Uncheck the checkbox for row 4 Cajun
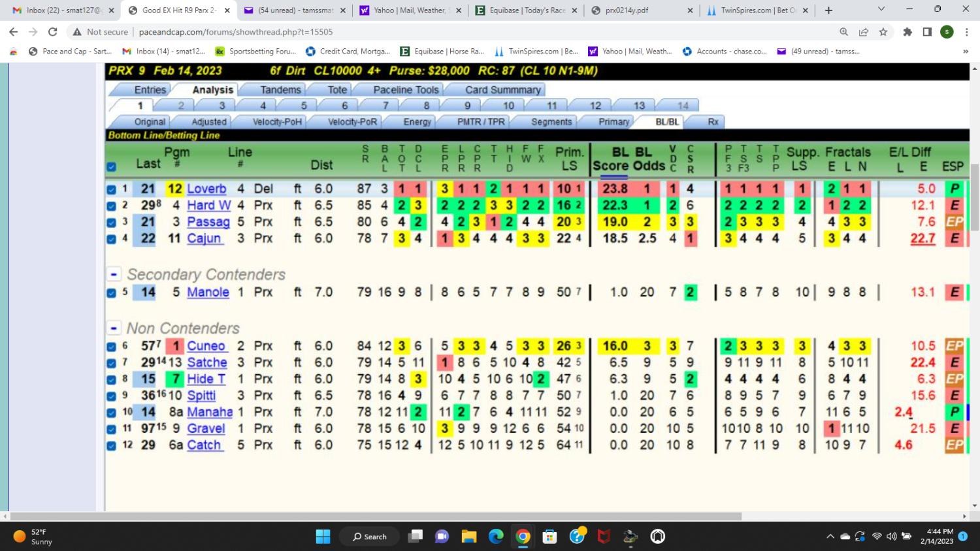 pos(111,239)
